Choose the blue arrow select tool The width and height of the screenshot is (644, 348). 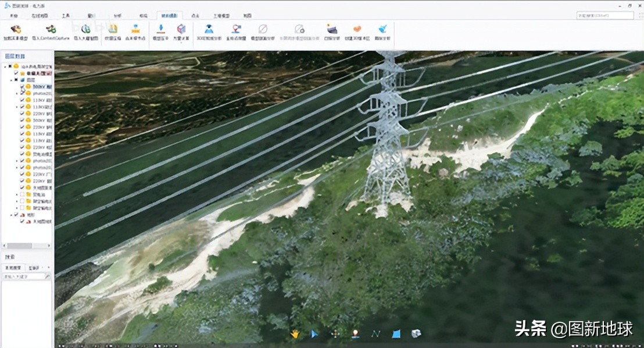pos(314,333)
